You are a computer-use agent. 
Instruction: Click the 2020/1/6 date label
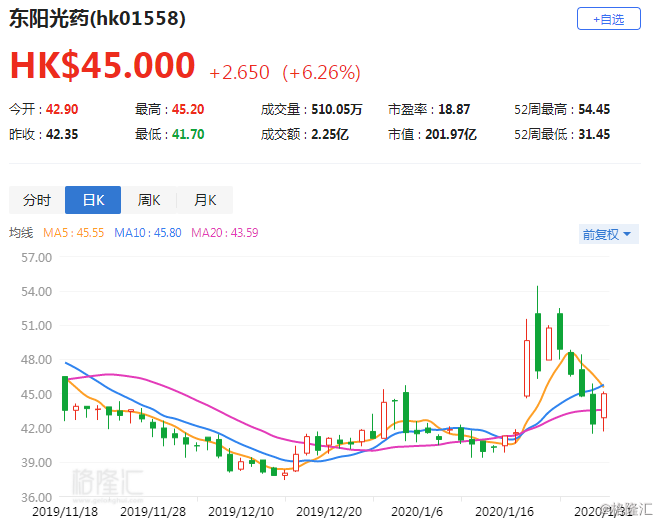click(x=417, y=512)
